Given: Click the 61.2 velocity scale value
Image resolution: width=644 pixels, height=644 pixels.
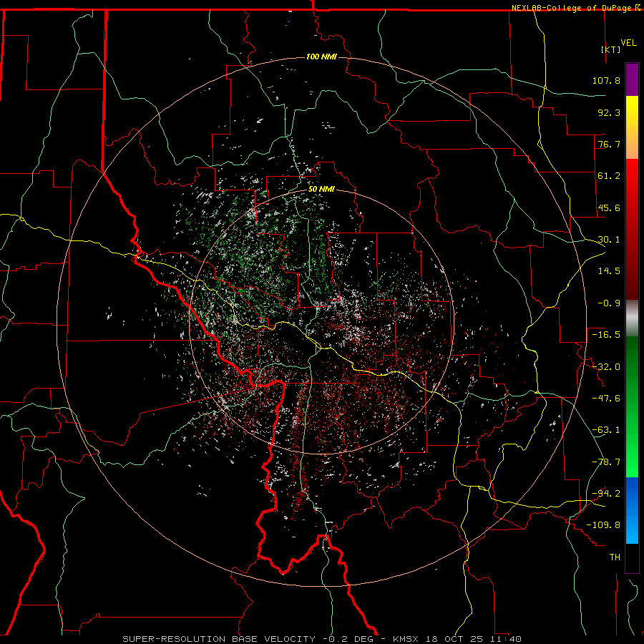Looking at the screenshot, I should (609, 176).
